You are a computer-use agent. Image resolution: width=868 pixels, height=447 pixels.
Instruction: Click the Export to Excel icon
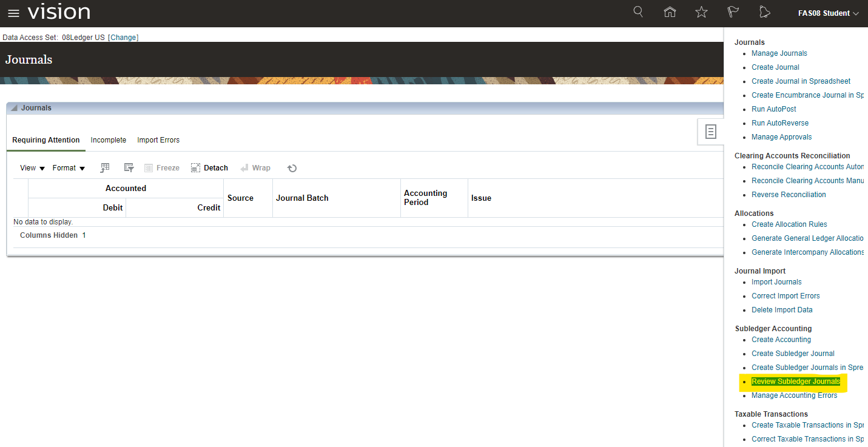pos(105,168)
